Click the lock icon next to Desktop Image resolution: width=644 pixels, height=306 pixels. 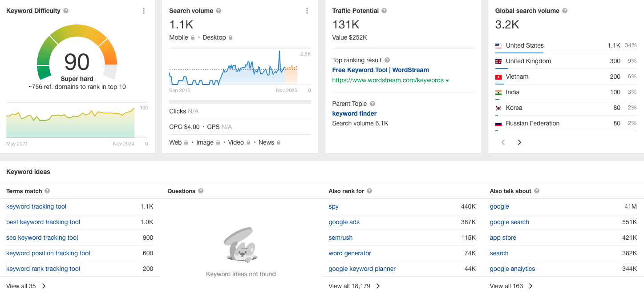click(x=230, y=37)
